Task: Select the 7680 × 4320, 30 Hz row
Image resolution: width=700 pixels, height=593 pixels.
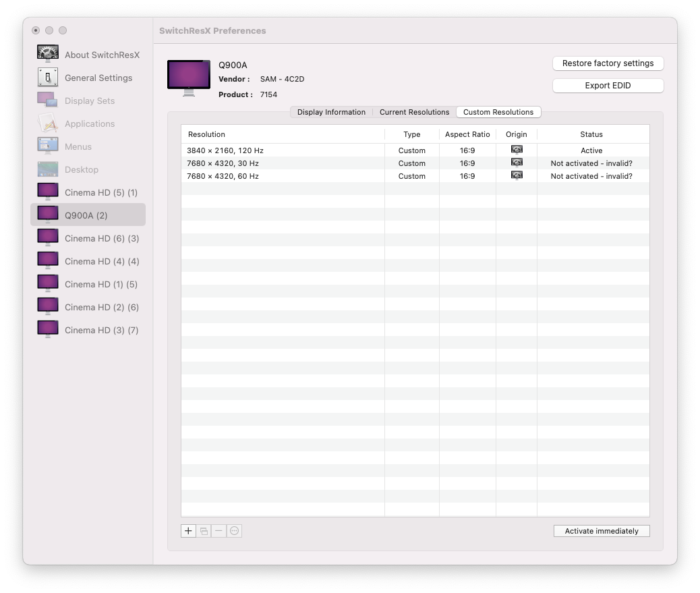Action: click(415, 163)
